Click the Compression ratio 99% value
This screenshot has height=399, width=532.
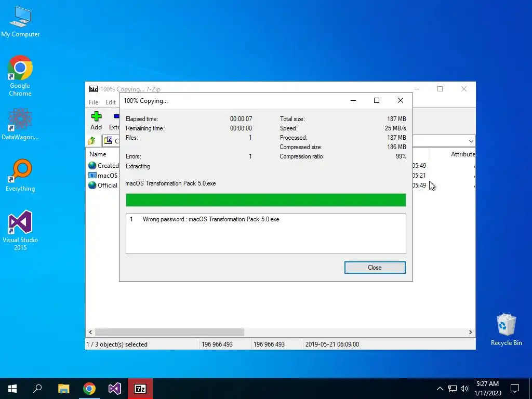click(x=401, y=156)
